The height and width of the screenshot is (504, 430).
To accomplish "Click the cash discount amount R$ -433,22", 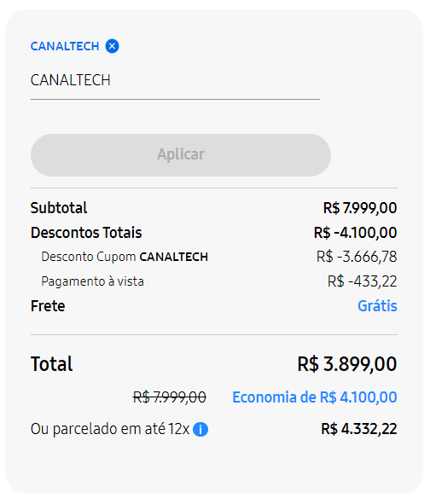I will point(362,281).
